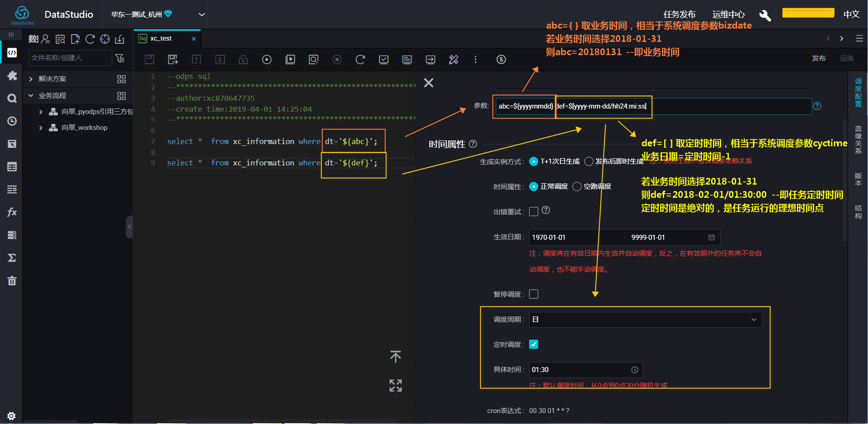868x424 pixels.
Task: Click the reload icon in editor toolbar
Action: [360, 59]
